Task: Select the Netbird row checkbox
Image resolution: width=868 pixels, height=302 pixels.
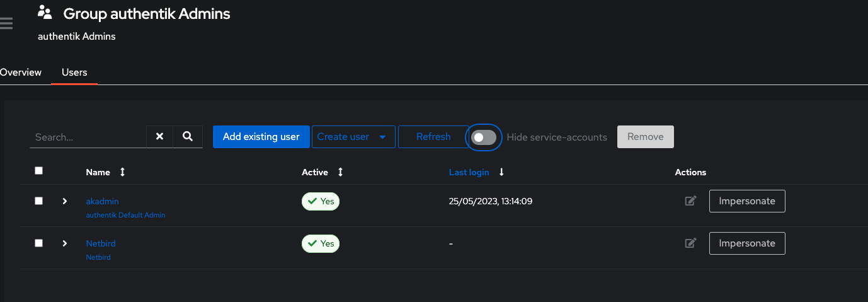Action: (39, 243)
